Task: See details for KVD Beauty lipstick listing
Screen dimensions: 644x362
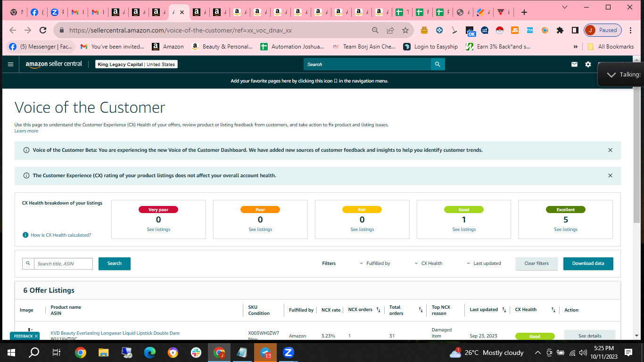Action: coord(590,336)
